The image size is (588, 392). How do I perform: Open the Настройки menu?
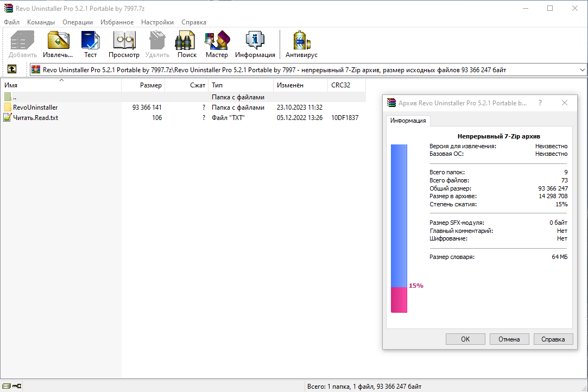(157, 22)
